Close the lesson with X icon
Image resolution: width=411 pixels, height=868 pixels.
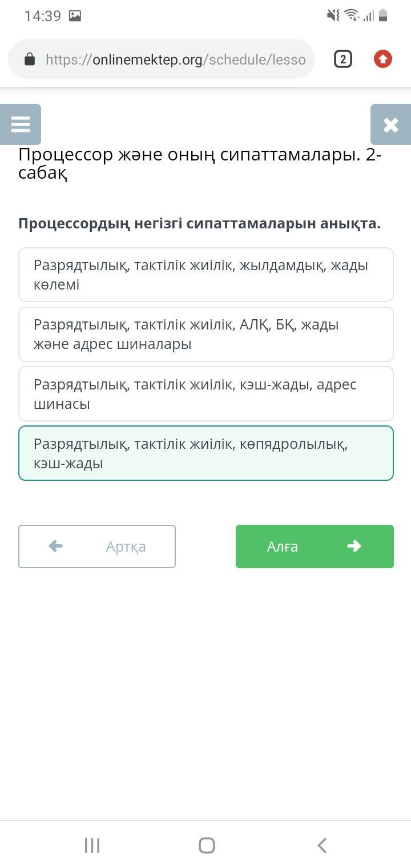tap(390, 124)
